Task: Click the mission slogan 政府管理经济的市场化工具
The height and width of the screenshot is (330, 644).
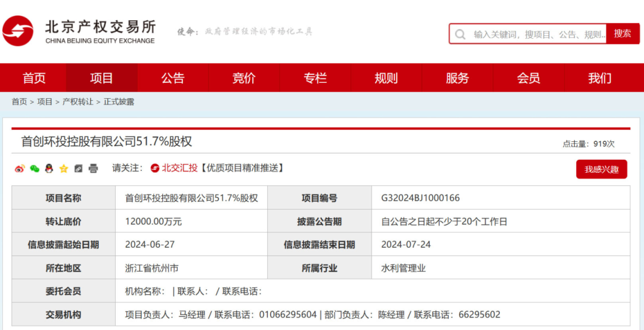Action: coord(259,32)
